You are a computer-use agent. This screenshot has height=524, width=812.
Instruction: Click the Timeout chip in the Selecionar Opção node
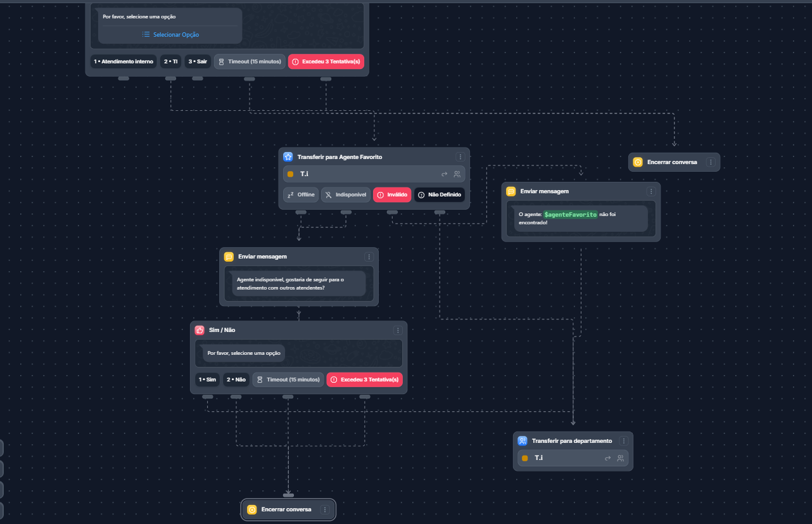(250, 61)
